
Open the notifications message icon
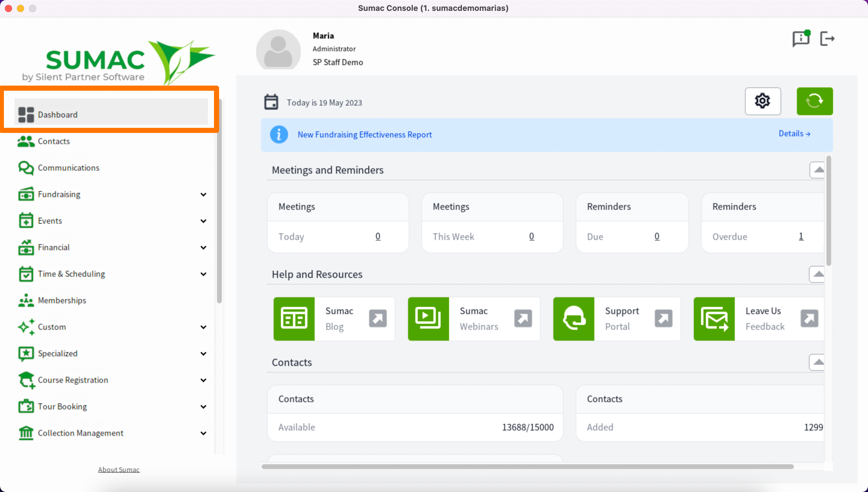[x=801, y=39]
